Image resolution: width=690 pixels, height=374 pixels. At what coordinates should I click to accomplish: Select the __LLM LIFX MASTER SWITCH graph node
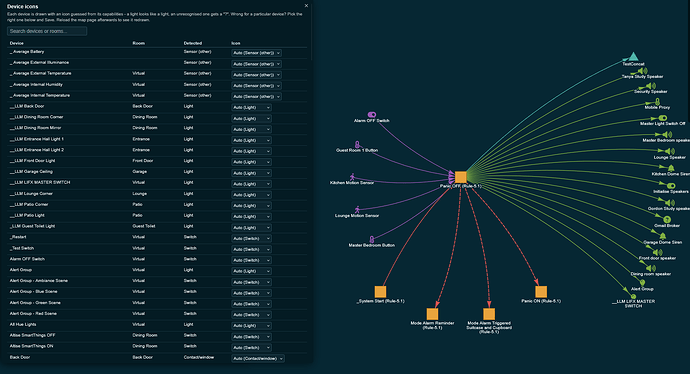(633, 296)
